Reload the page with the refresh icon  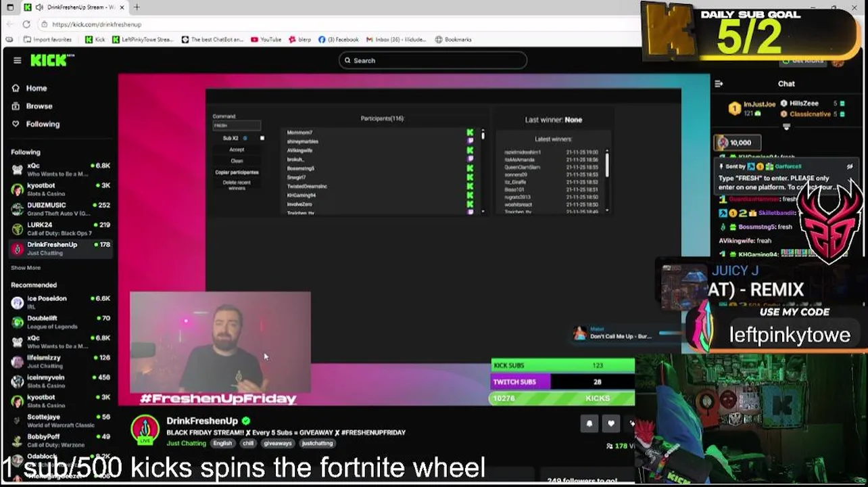click(26, 24)
